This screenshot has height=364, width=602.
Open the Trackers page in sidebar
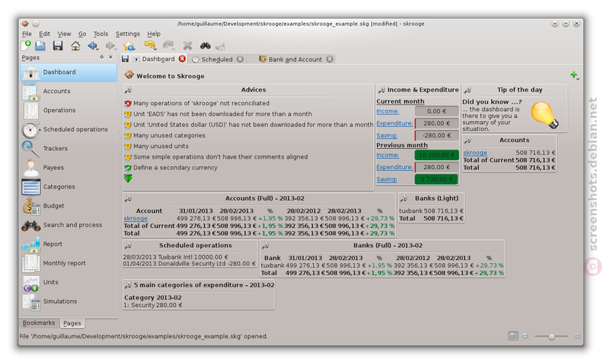(x=68, y=148)
